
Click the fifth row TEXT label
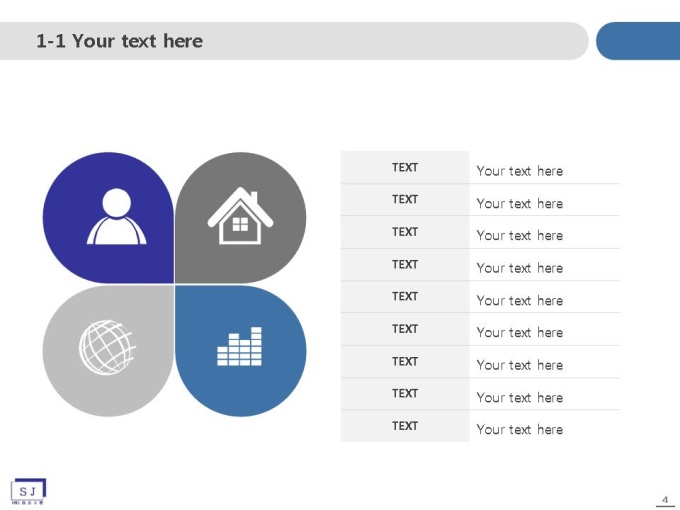click(x=405, y=297)
